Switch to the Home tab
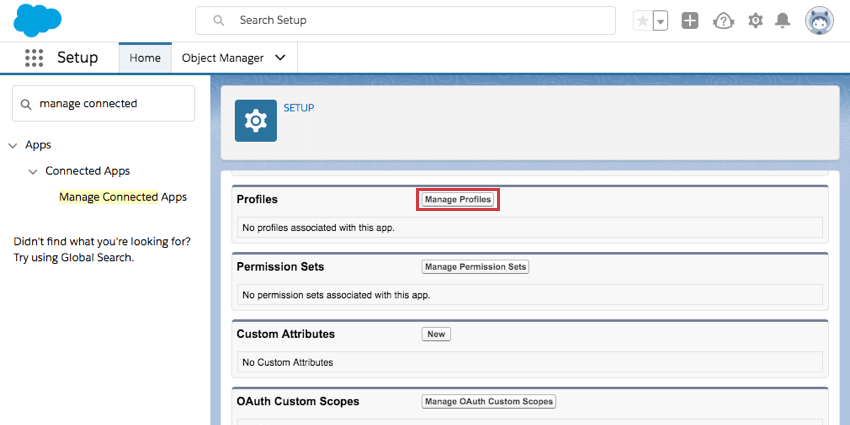 145,58
